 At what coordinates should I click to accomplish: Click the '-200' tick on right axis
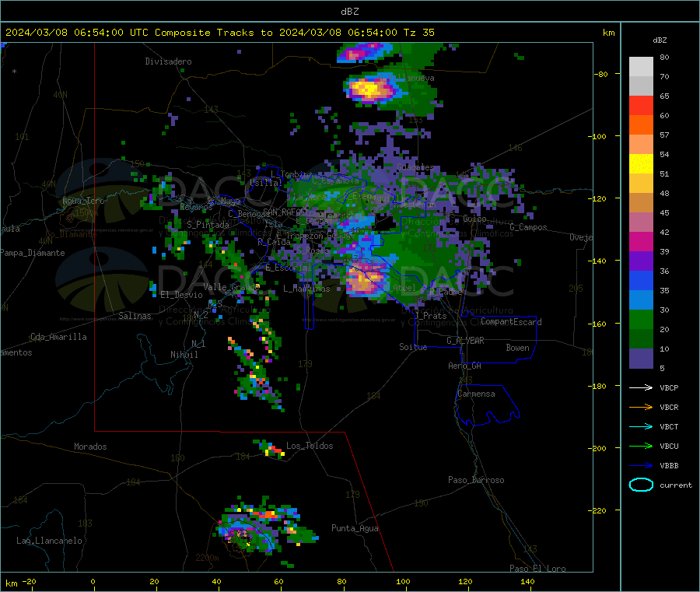(597, 448)
